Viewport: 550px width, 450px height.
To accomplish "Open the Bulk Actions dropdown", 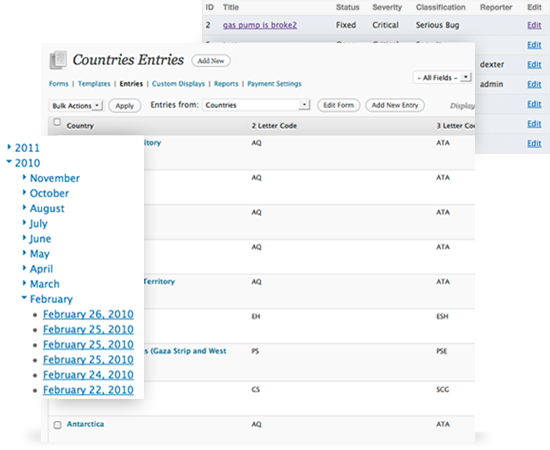I will pos(76,106).
